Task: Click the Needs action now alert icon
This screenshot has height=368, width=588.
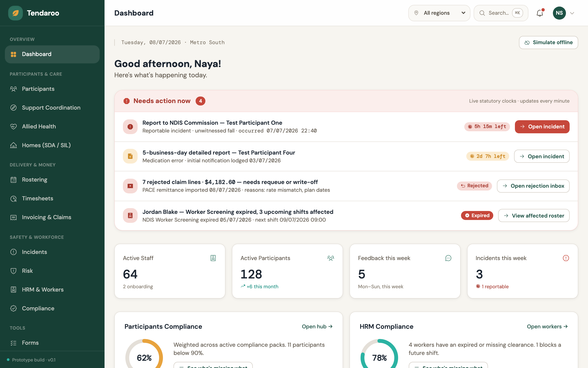Action: point(126,101)
